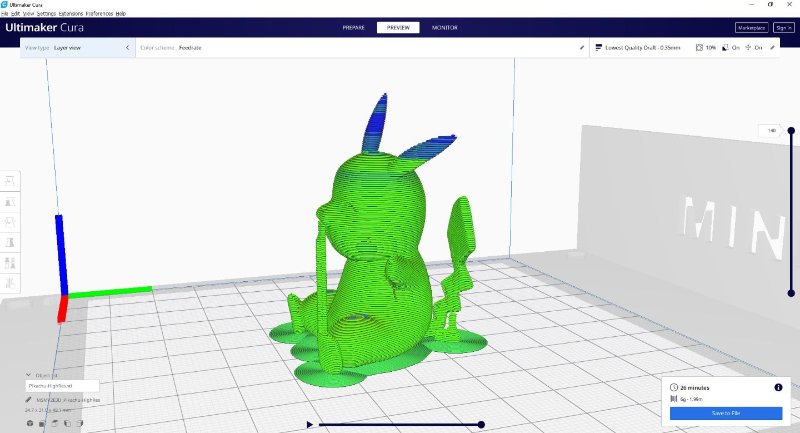The image size is (800, 433).
Task: Open the File menu
Action: click(5, 14)
